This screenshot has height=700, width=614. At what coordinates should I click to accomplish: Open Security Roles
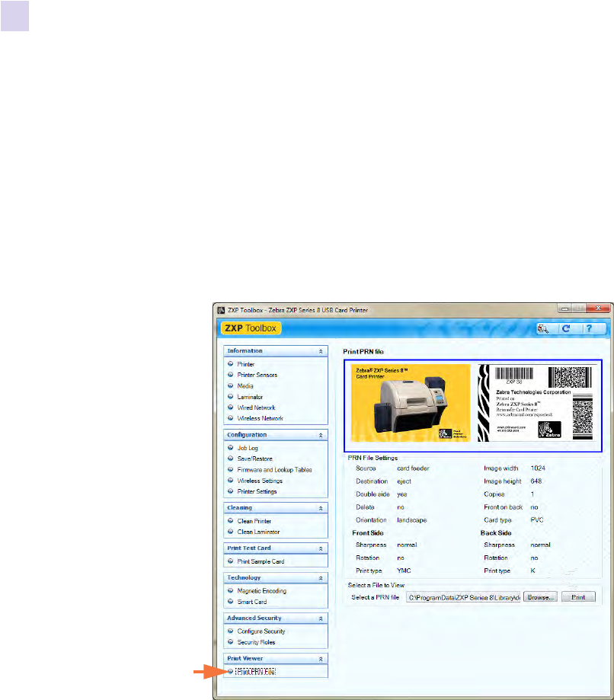(x=256, y=642)
